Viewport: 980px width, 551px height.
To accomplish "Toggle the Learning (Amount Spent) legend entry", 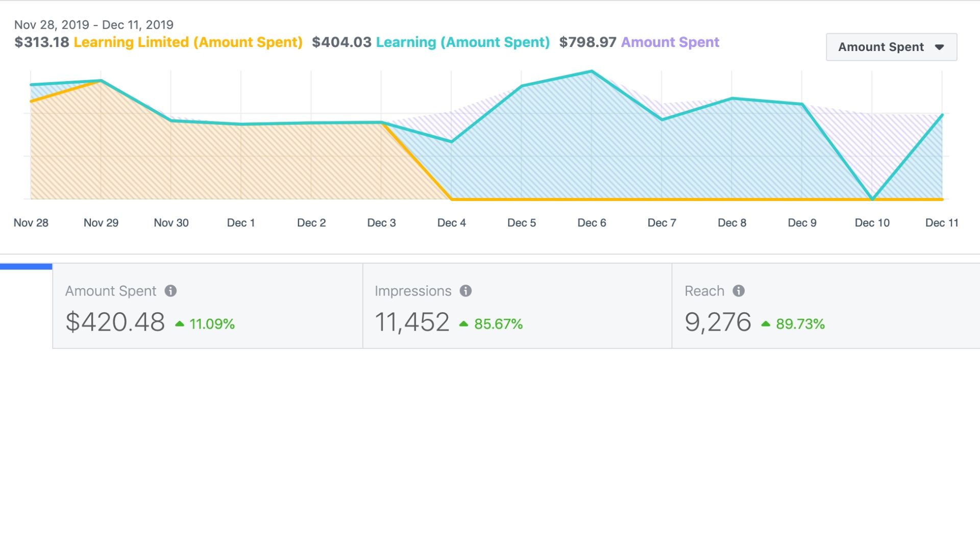I will (462, 42).
